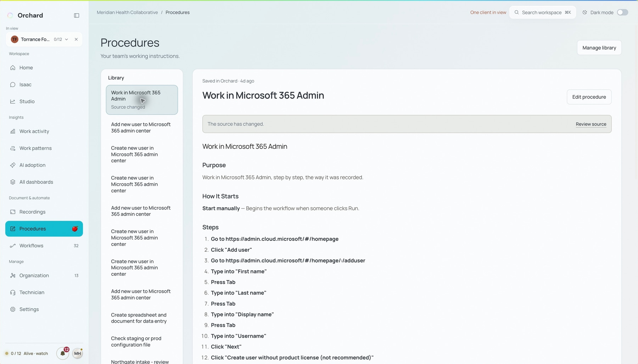Image resolution: width=638 pixels, height=364 pixels.
Task: Click the All dashboards layers icon
Action: click(13, 182)
